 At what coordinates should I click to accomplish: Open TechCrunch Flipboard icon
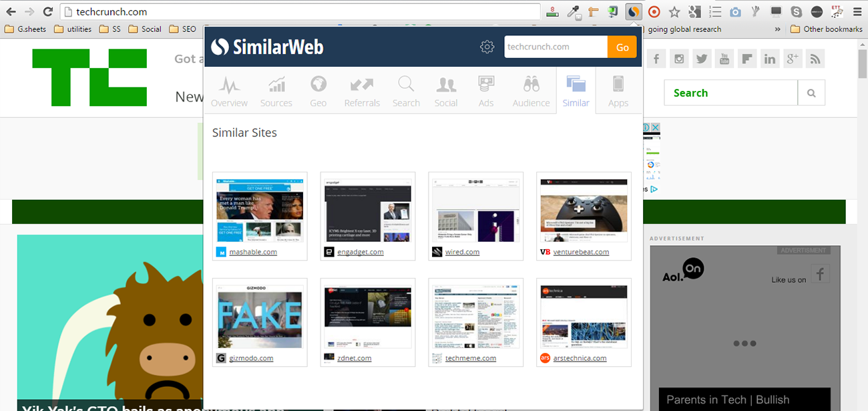pos(747,59)
